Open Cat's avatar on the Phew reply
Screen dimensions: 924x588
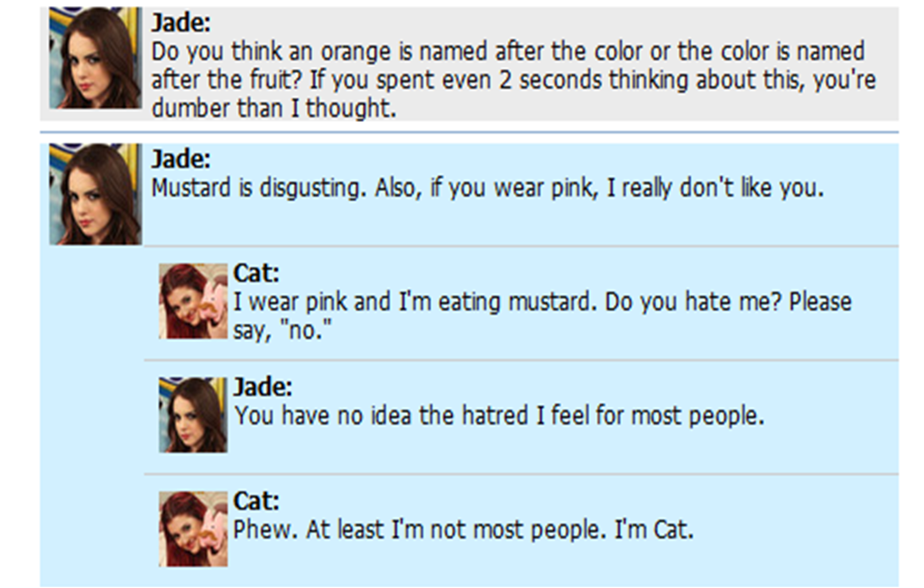click(193, 529)
